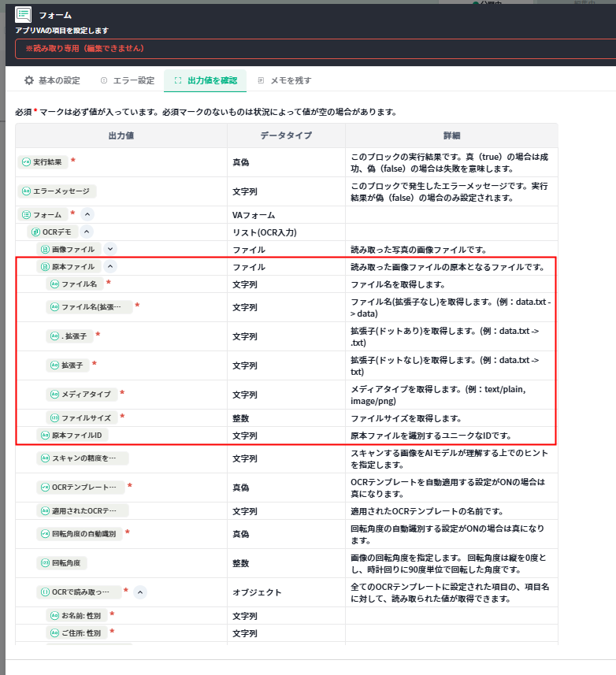Click the OCRデモ list icon
The image size is (616, 675).
point(35,232)
